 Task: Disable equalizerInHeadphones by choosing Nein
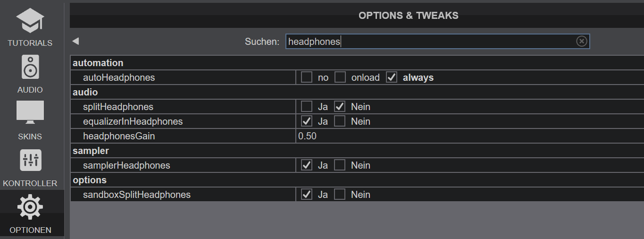point(340,121)
